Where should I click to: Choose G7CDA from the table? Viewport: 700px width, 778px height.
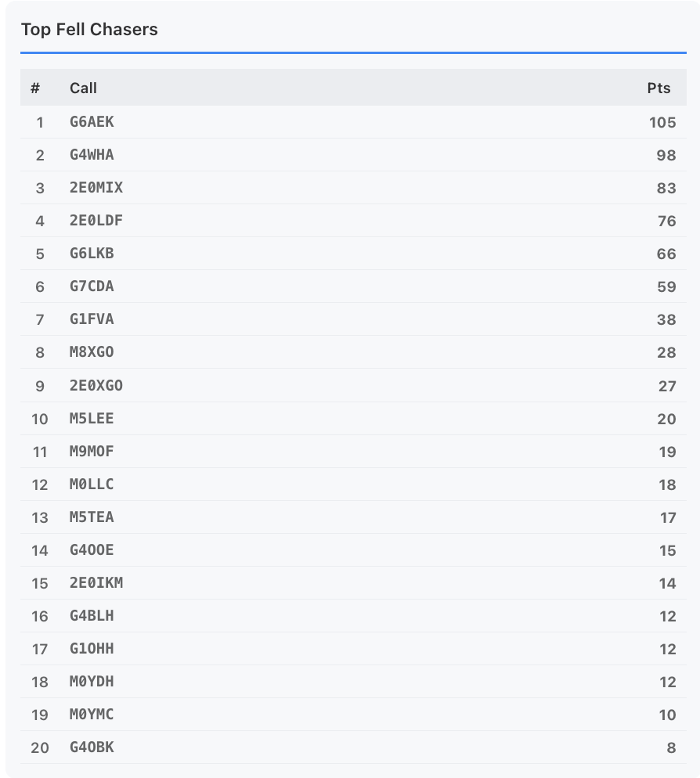pos(92,286)
